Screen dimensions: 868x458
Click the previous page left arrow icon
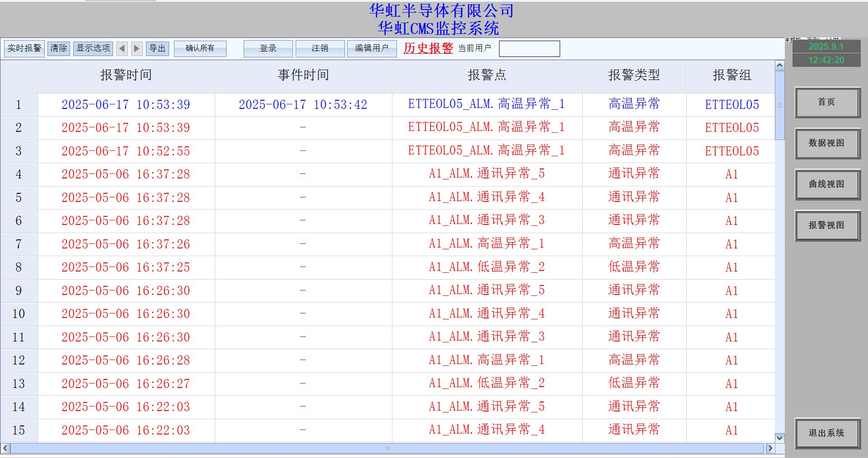(122, 48)
